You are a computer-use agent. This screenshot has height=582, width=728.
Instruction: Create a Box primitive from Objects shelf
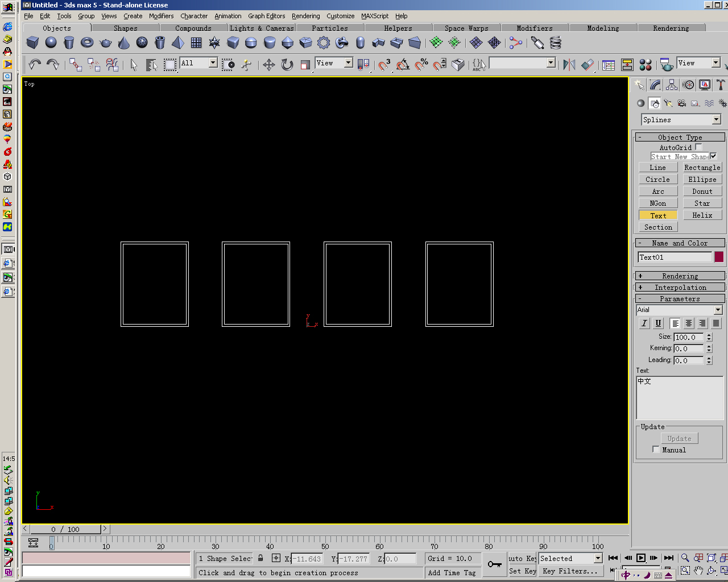click(32, 43)
